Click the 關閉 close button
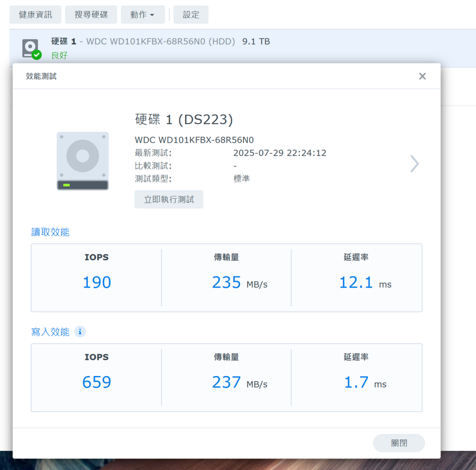 click(x=399, y=443)
